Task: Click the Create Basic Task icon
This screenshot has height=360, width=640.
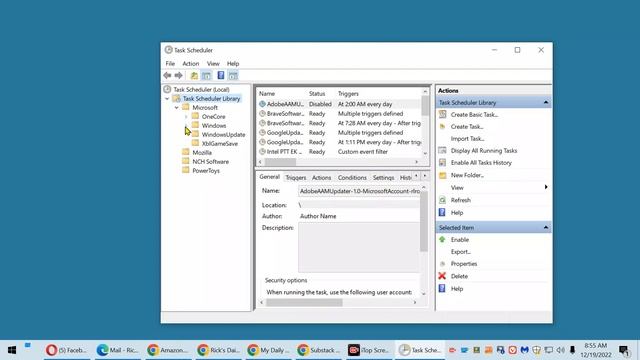Action: (442, 115)
